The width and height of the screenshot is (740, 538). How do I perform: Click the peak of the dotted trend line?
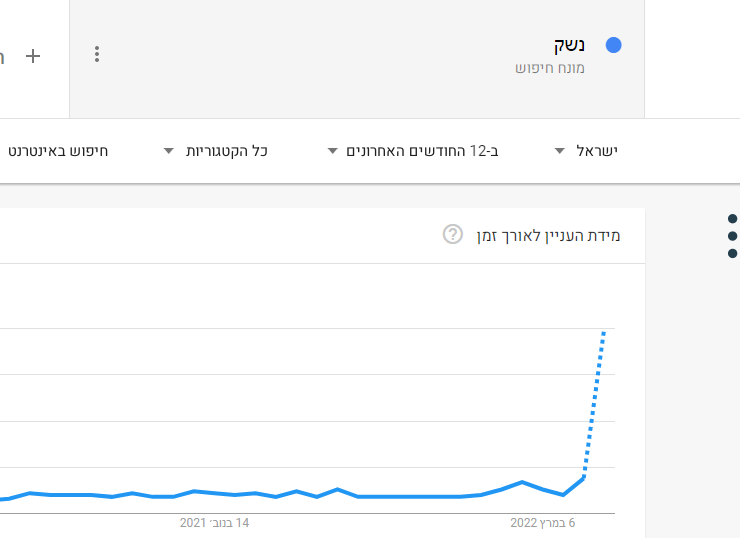tap(604, 330)
